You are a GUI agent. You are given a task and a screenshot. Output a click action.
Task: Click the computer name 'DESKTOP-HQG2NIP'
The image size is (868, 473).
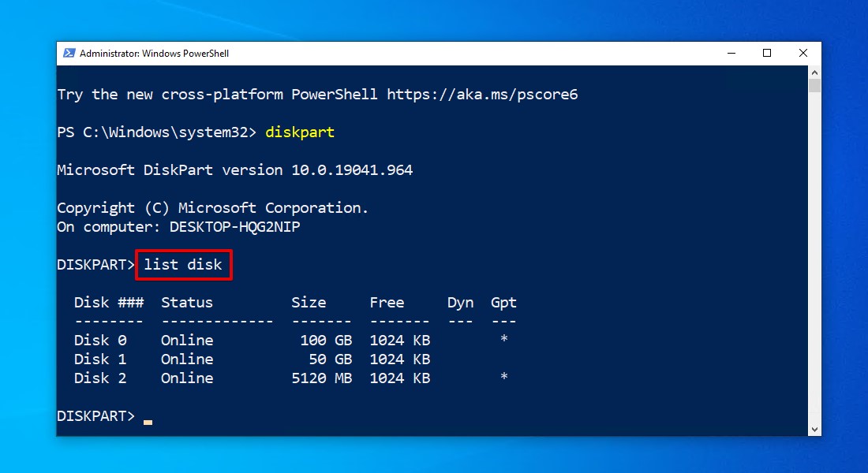234,227
